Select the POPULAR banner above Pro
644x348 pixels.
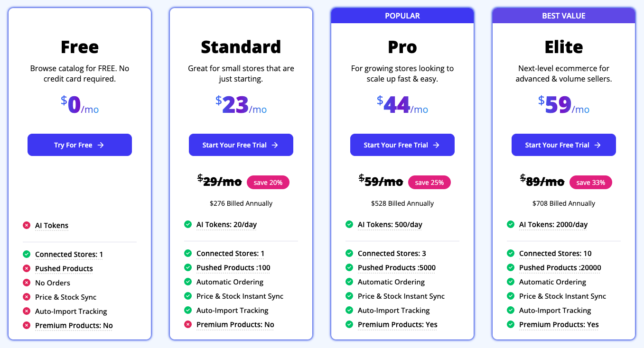point(402,16)
